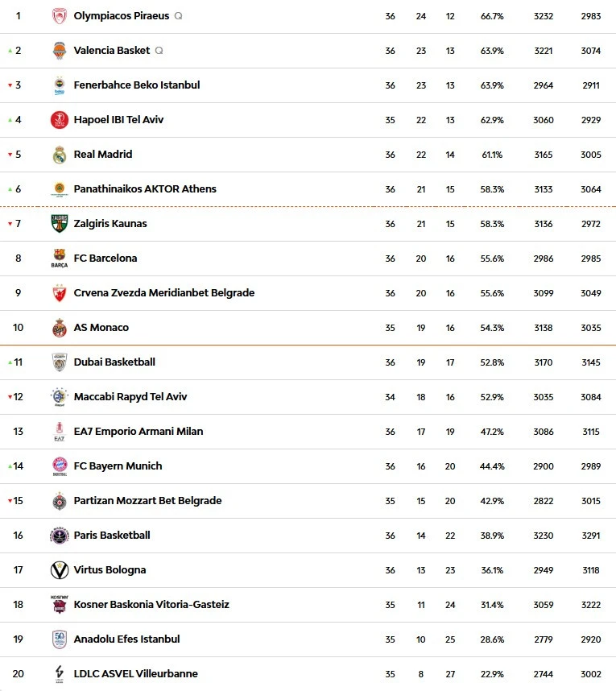Select the Panathinaikos AKTOR Athens team name
The width and height of the screenshot is (616, 691).
click(x=145, y=189)
